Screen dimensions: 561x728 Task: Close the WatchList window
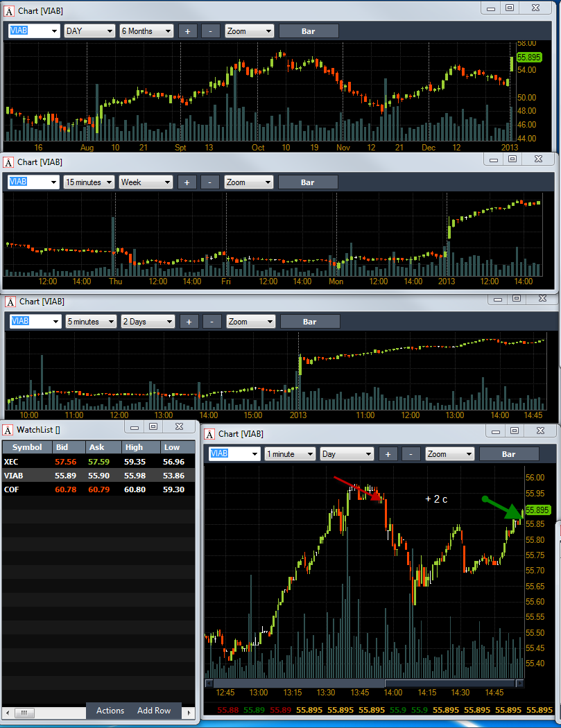pos(180,426)
